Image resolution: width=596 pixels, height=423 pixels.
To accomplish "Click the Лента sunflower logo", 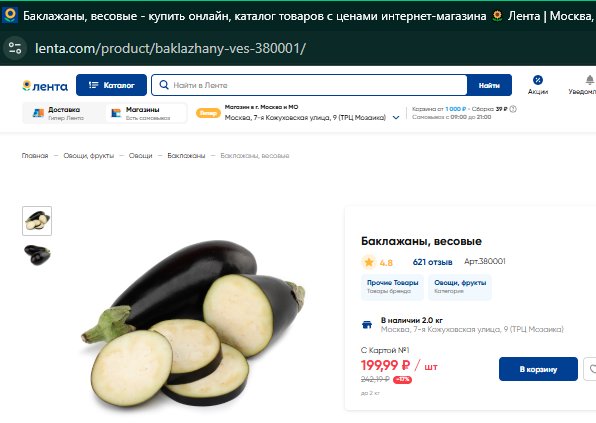I will point(45,86).
